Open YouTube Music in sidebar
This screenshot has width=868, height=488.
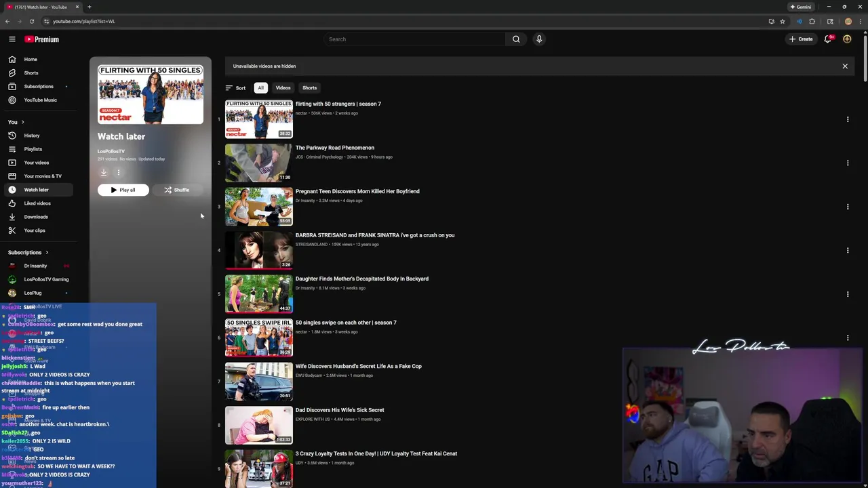point(38,100)
